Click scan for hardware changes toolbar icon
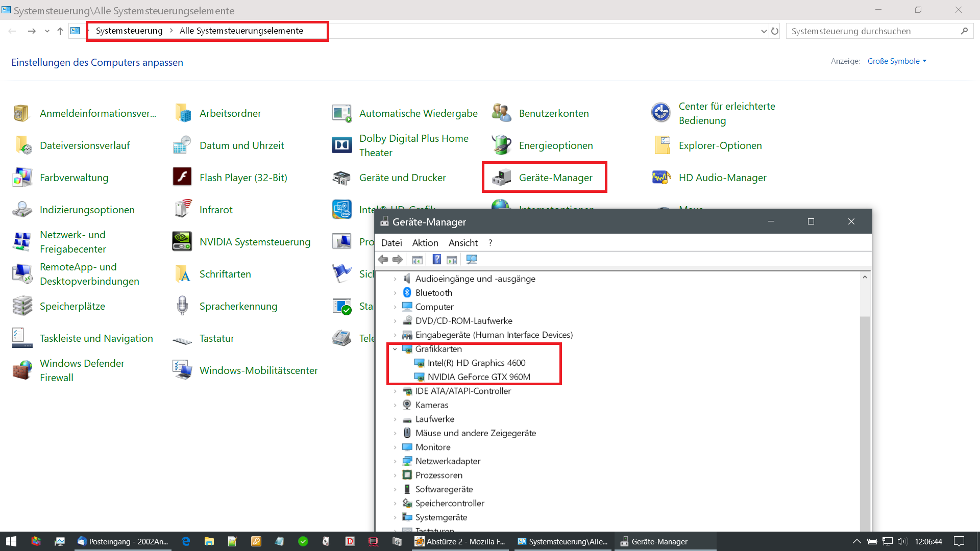980x551 pixels. click(x=471, y=260)
